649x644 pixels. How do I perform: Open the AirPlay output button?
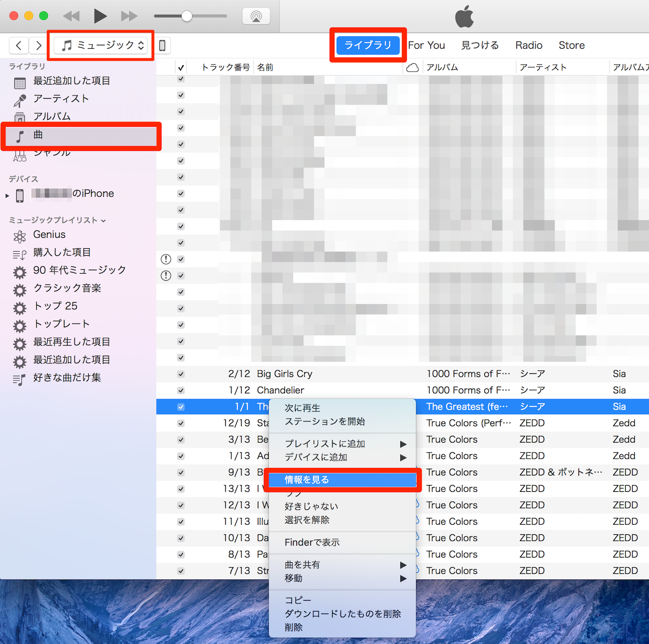(256, 16)
